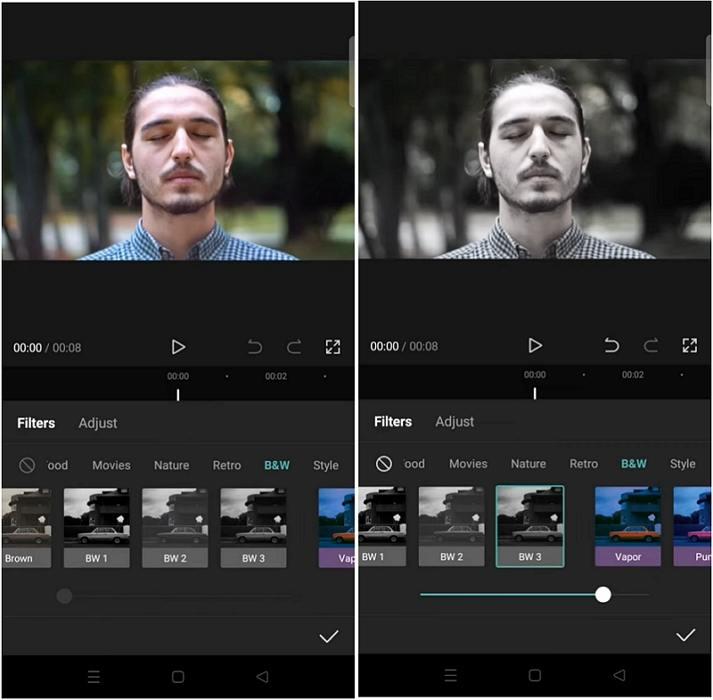Screen dimensions: 713x700
Task: Select the BW 1 filter thumbnail in the left screen
Action: [97, 527]
